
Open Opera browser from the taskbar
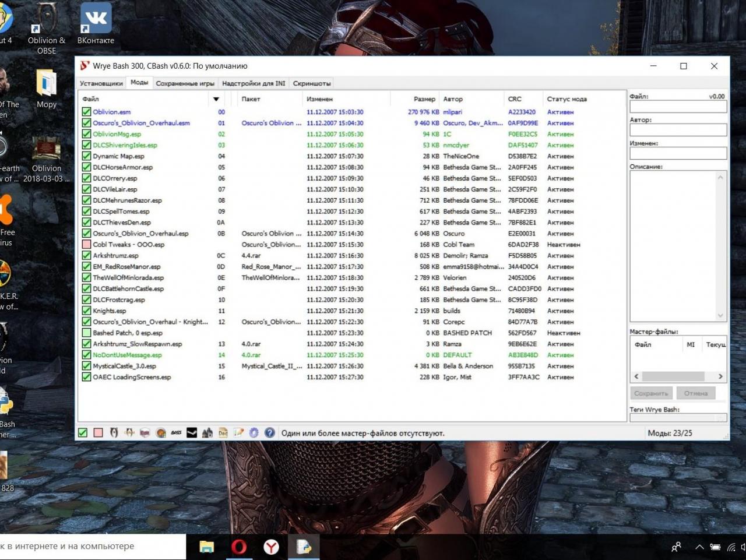[239, 547]
